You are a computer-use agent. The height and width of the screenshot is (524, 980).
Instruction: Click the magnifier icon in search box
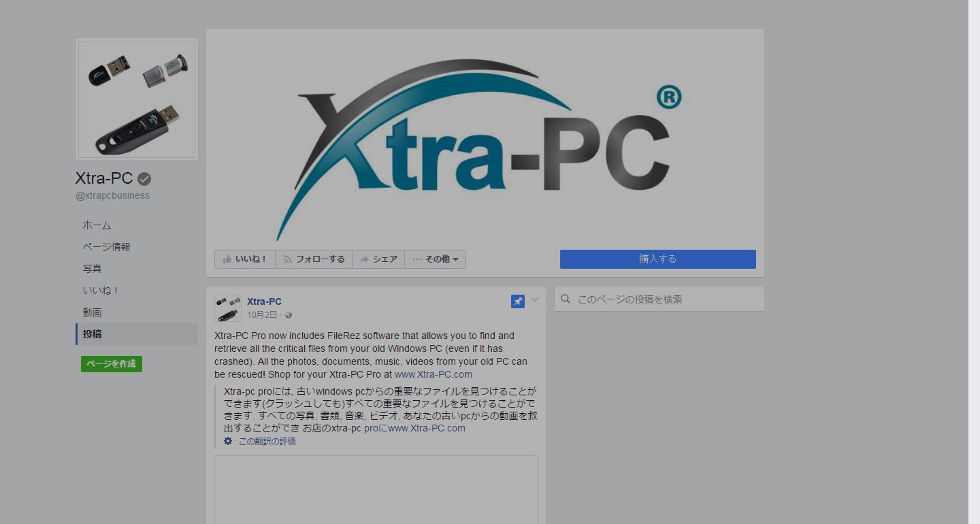[566, 299]
